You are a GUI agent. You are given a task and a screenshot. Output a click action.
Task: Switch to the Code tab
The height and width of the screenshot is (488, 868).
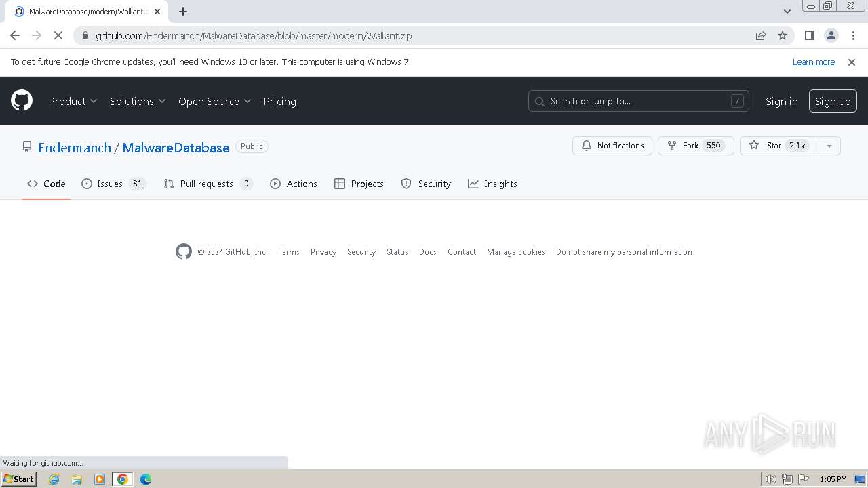[x=46, y=184]
